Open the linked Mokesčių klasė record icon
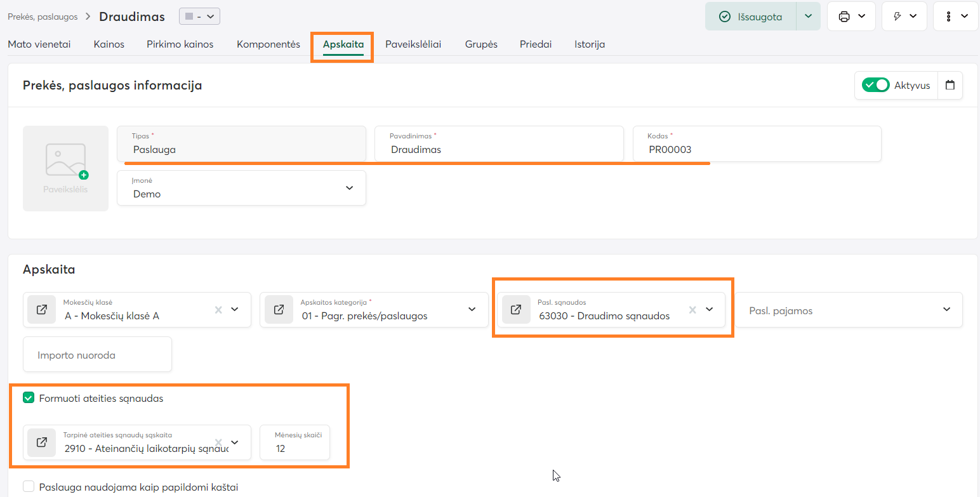 [42, 310]
